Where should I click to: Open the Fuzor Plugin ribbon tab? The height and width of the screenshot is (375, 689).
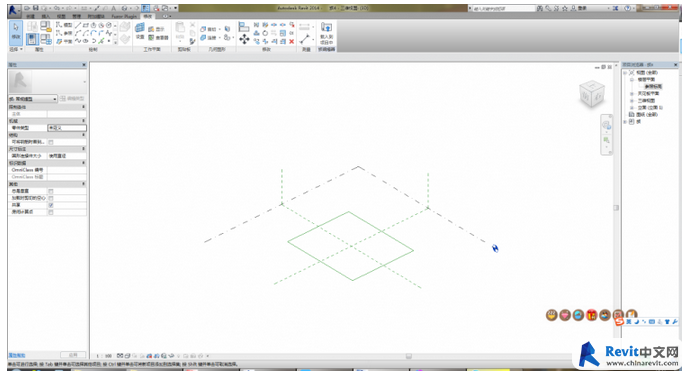124,16
